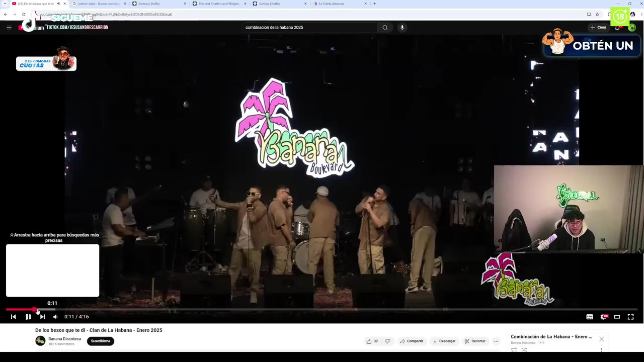Screen dimensions: 644x362
Task: Click the browser address bar URL
Action: (106, 14)
